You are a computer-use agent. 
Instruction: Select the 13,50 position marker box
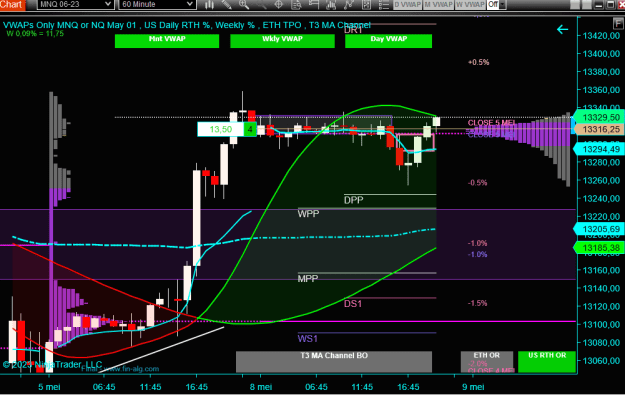point(220,129)
